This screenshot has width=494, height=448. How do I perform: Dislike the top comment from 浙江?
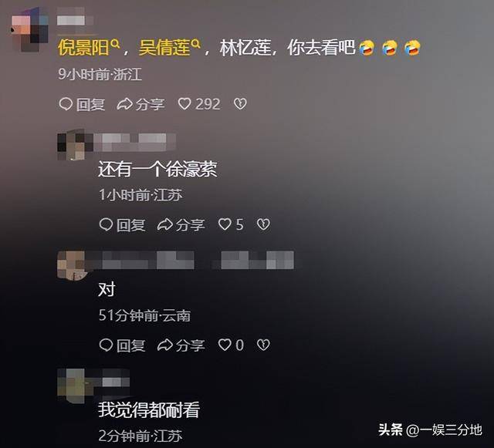(x=240, y=104)
